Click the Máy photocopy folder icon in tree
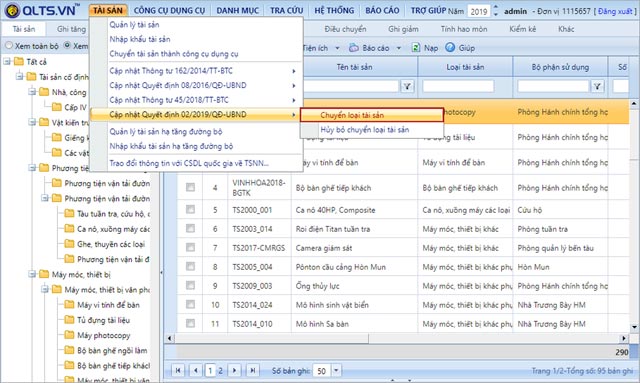640x383 pixels. (69, 335)
